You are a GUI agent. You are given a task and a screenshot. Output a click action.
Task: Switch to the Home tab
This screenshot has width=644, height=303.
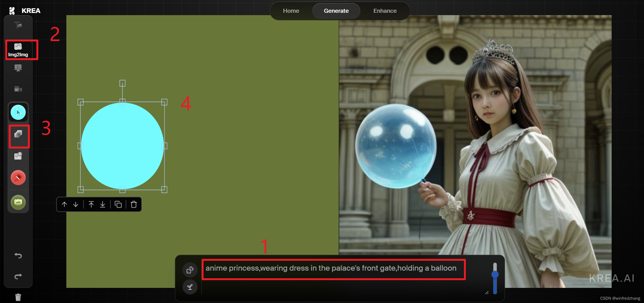pos(291,11)
